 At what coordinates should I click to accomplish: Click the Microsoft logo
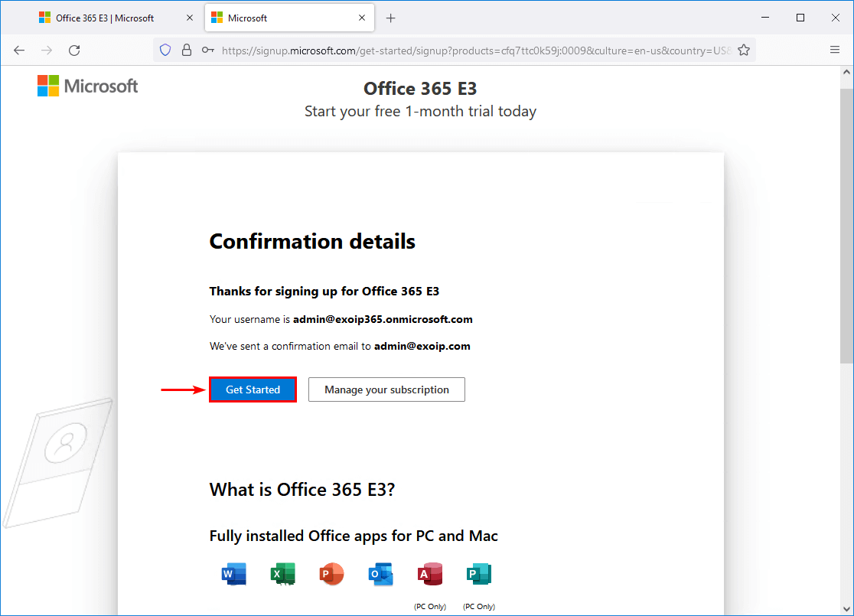(x=88, y=86)
